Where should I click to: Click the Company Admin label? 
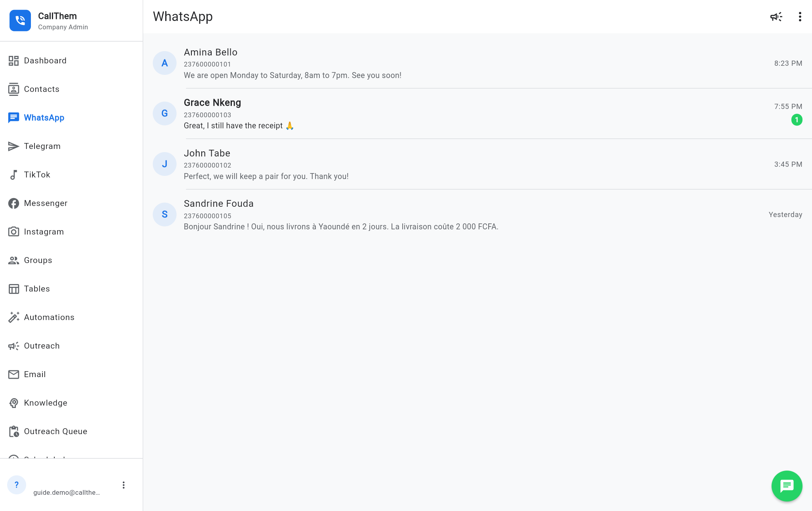pos(63,27)
